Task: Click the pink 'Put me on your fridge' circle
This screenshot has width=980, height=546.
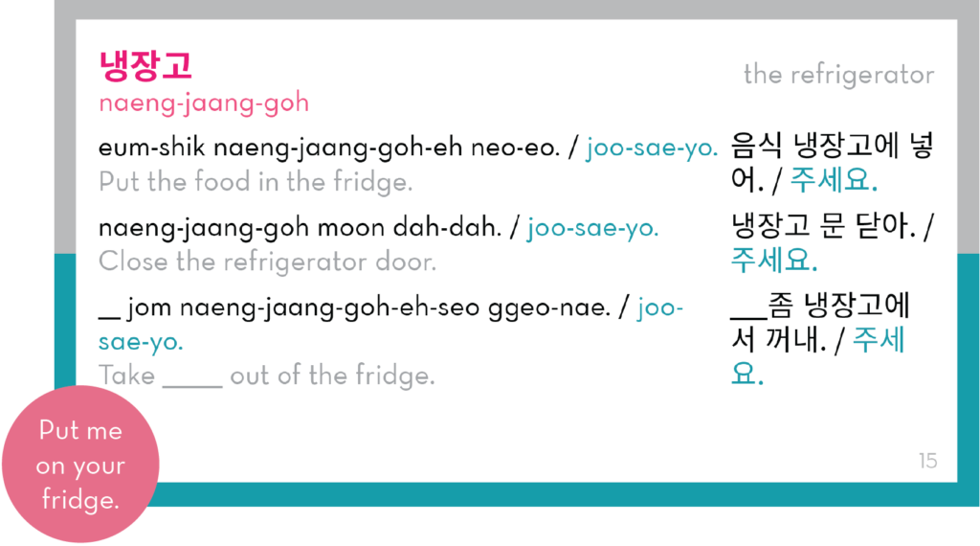Action: coord(80,464)
